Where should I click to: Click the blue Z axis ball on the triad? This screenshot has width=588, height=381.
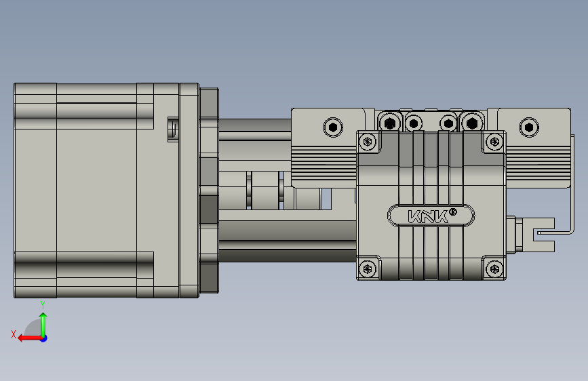pyautogui.click(x=44, y=338)
